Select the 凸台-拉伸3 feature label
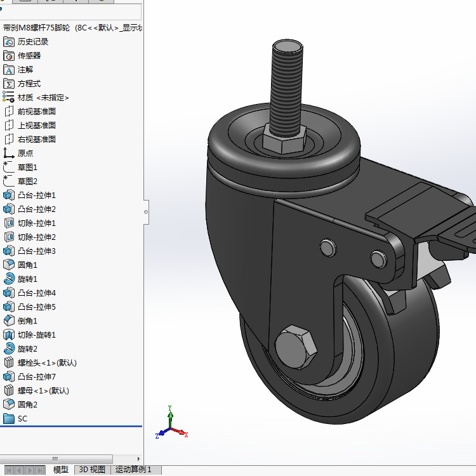 (x=37, y=251)
